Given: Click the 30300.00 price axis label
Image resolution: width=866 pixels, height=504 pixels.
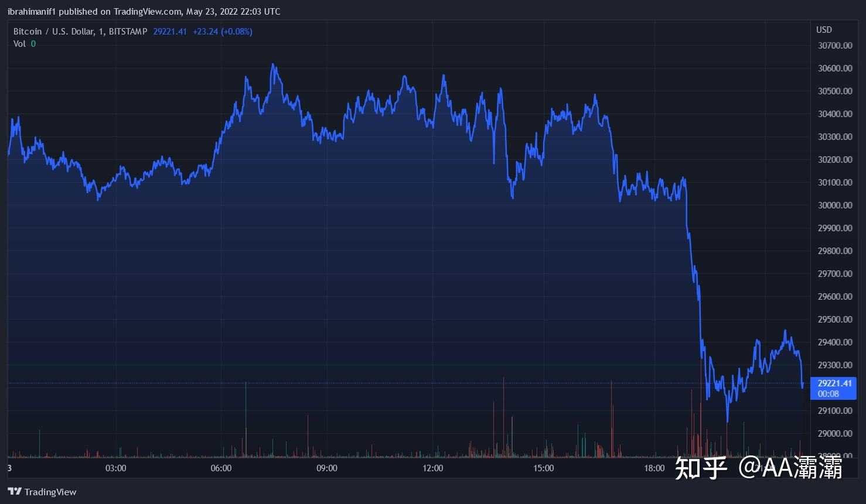Looking at the screenshot, I should tap(835, 137).
